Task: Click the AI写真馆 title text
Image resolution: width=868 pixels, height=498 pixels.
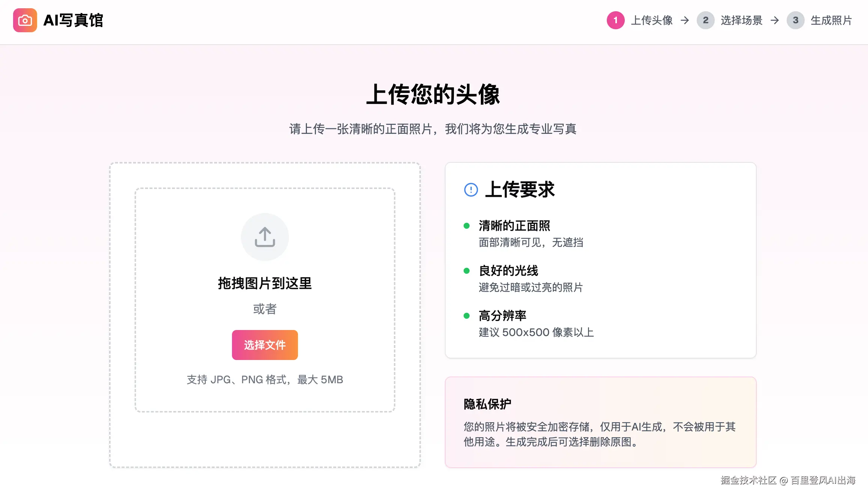Action: coord(73,20)
